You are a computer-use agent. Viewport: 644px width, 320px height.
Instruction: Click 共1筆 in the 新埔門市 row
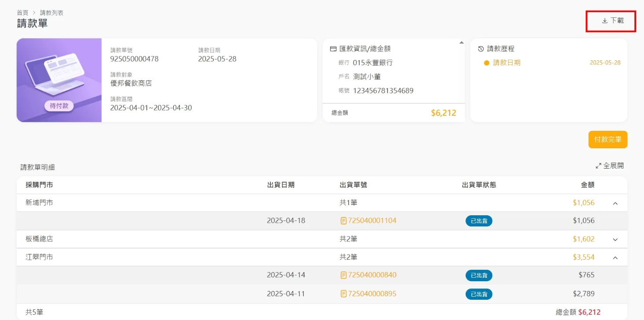click(x=348, y=203)
